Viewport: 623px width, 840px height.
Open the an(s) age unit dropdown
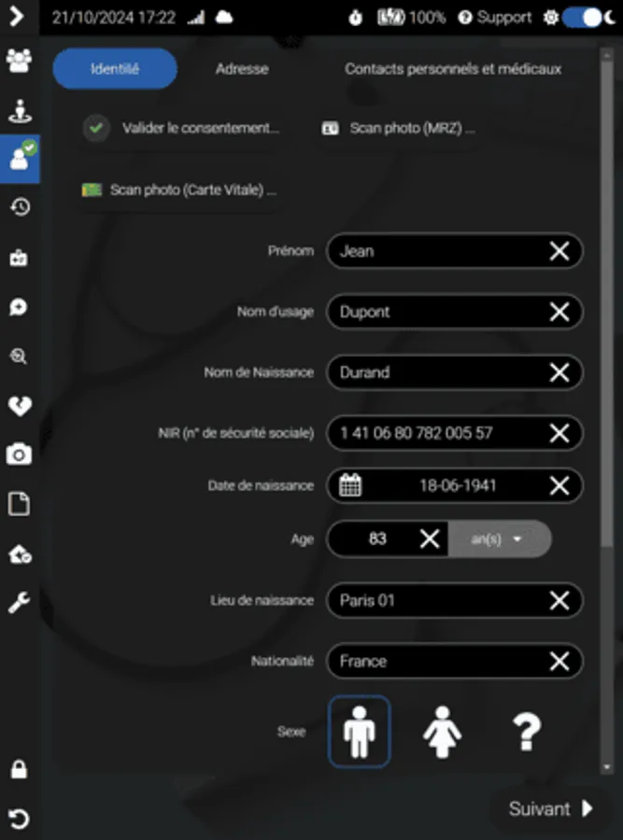click(x=499, y=539)
